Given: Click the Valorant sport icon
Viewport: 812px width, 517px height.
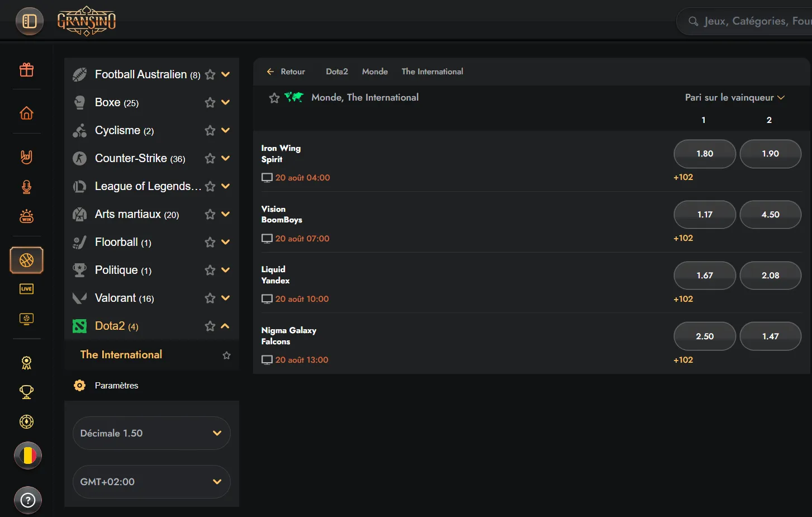Looking at the screenshot, I should click(x=80, y=298).
